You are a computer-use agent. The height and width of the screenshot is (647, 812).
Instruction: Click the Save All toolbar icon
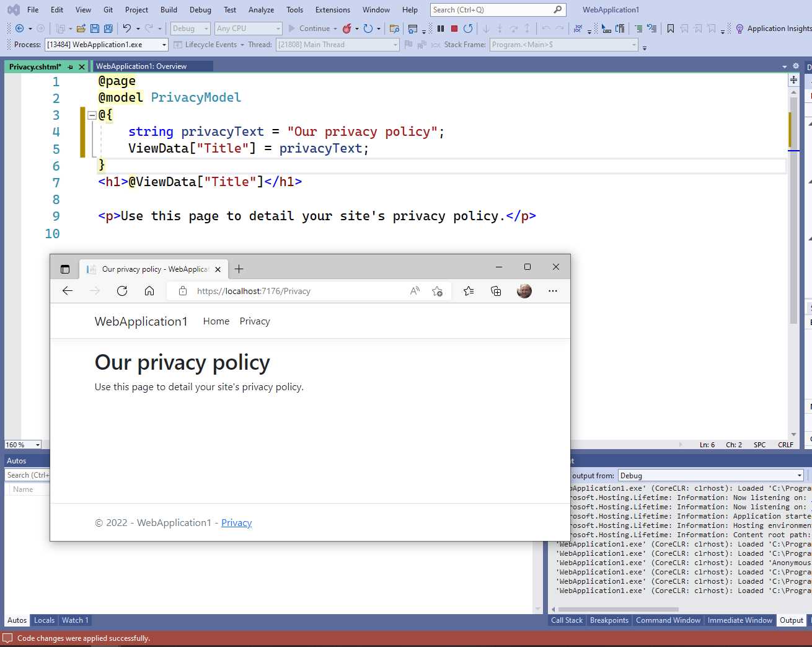coord(108,29)
